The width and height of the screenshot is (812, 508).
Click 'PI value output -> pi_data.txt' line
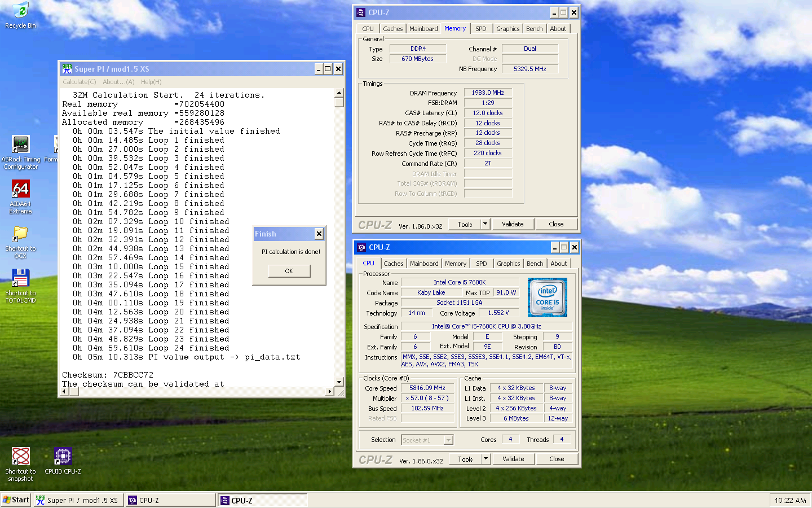pyautogui.click(x=186, y=357)
